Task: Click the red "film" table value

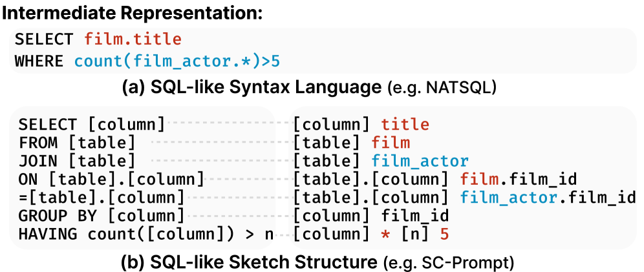Action: [x=391, y=142]
